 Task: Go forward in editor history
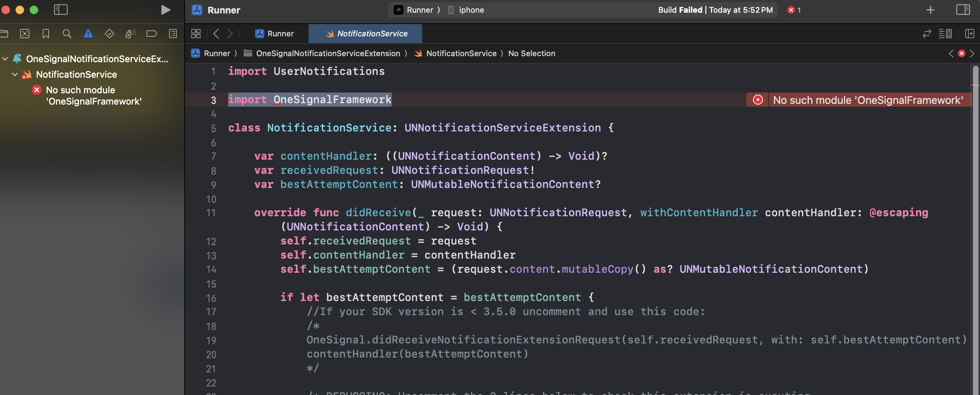230,34
